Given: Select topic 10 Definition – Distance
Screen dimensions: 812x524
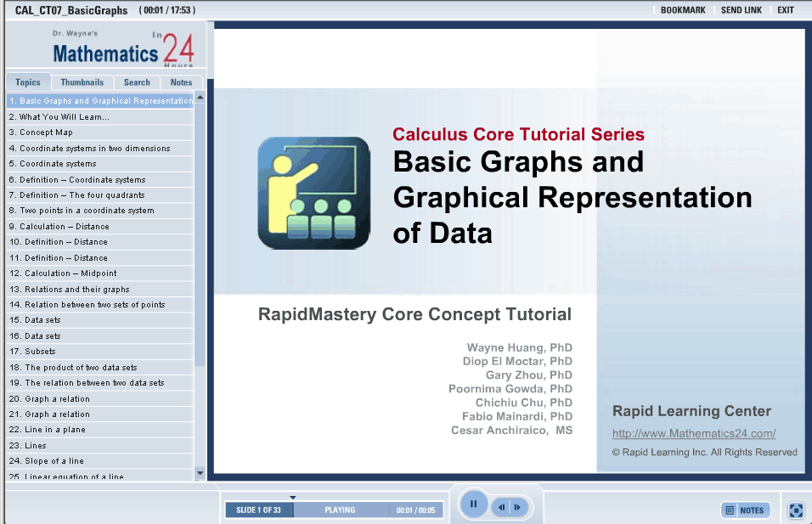Looking at the screenshot, I should [100, 242].
